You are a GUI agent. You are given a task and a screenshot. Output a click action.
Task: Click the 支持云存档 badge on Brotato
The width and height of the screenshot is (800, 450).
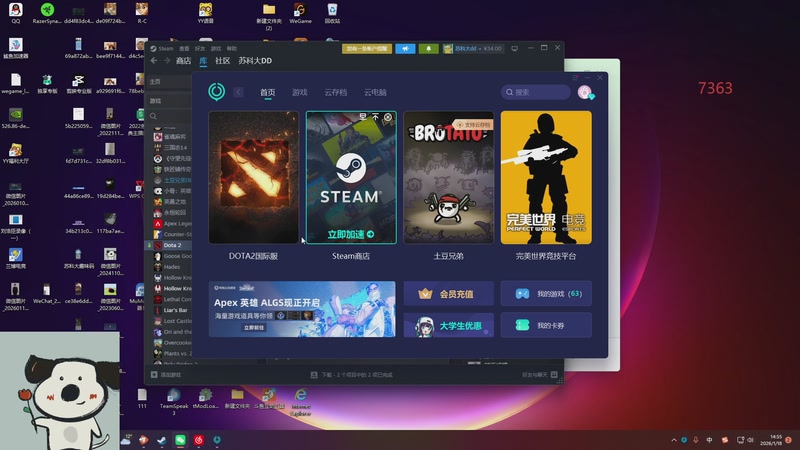tap(473, 124)
